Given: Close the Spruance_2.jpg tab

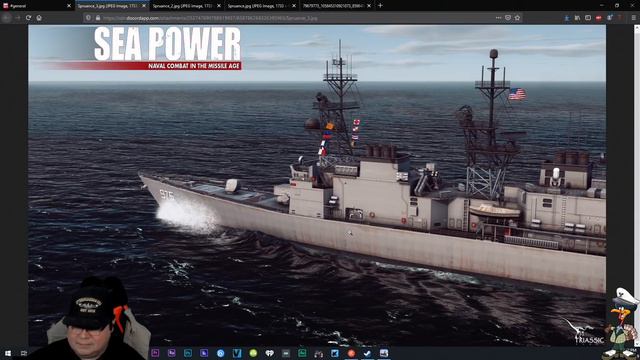Looking at the screenshot, I should point(219,6).
